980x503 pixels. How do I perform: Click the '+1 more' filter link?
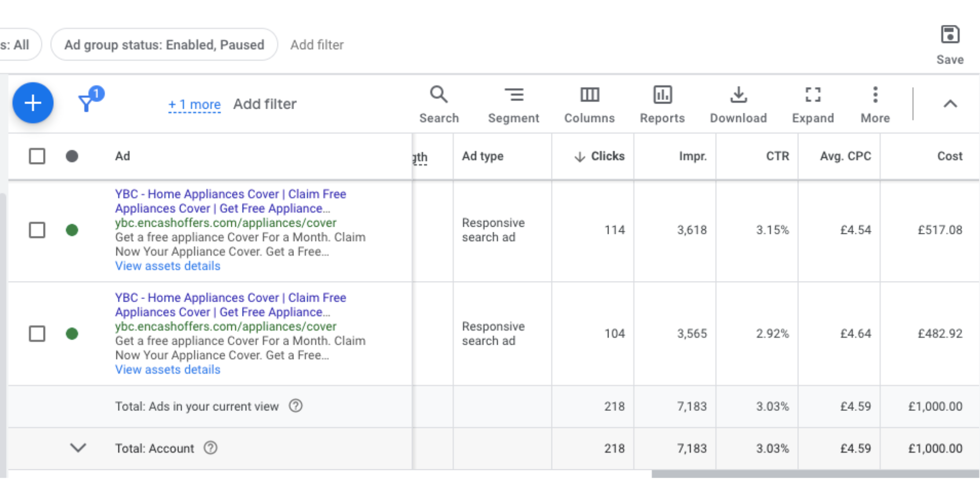pos(195,105)
